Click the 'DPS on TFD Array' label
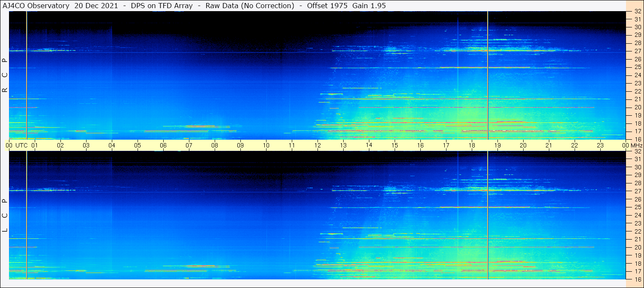This screenshot has width=644, height=288. (x=162, y=6)
